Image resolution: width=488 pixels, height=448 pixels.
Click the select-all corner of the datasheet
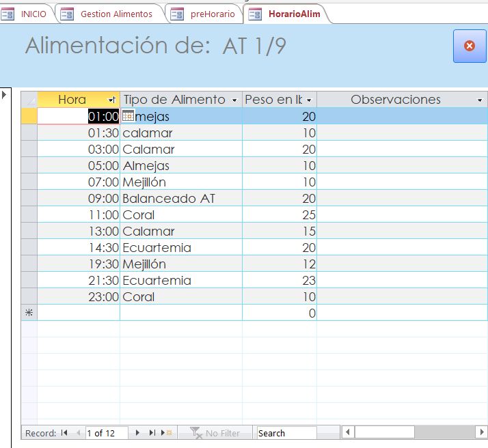pos(29,100)
